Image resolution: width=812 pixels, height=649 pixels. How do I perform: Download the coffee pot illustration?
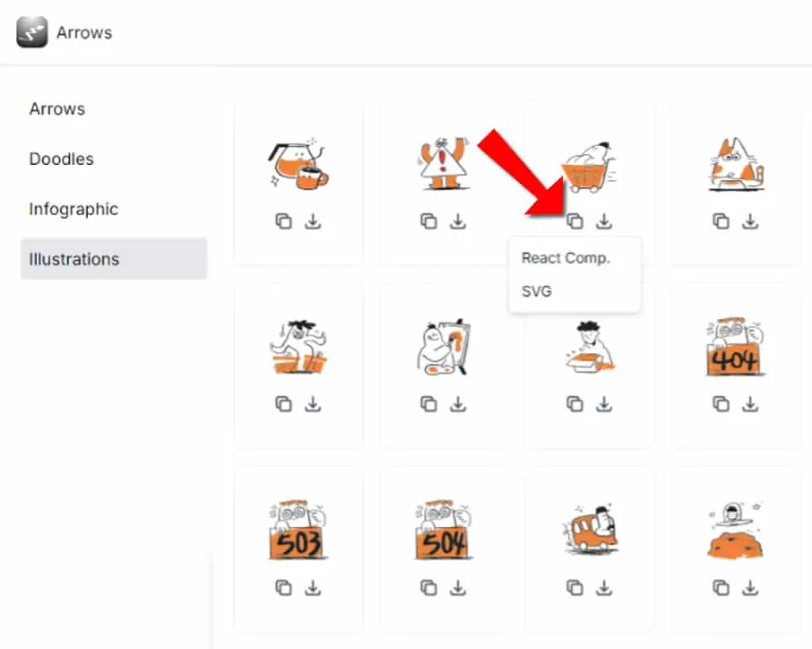tap(312, 221)
